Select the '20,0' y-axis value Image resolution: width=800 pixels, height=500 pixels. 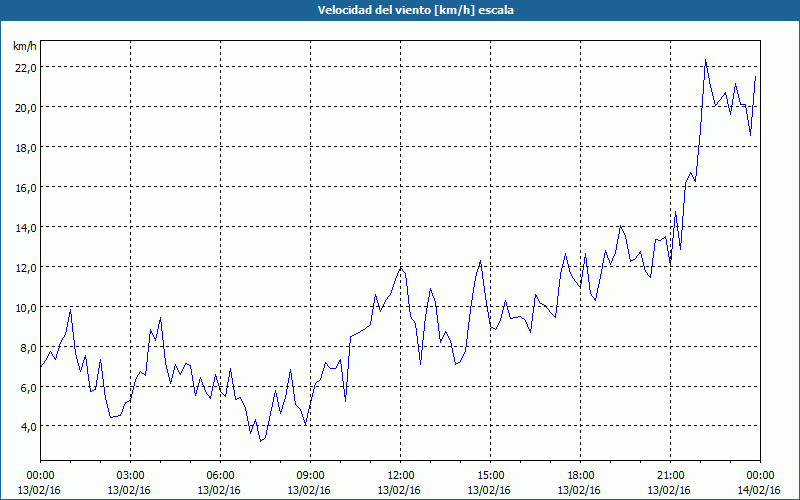(x=25, y=107)
